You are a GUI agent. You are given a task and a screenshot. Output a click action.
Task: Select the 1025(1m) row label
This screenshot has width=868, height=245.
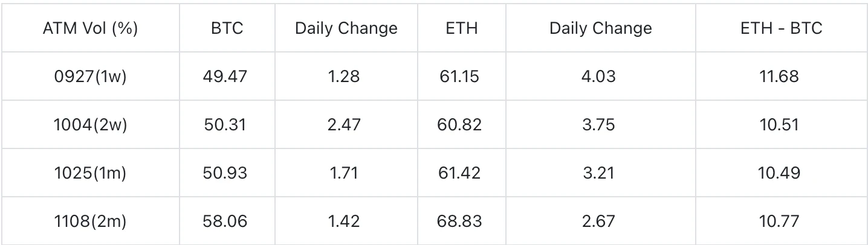point(91,173)
